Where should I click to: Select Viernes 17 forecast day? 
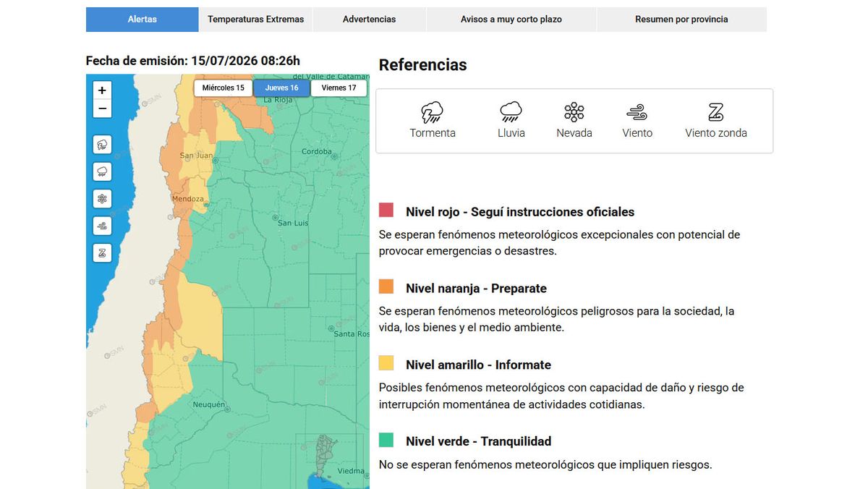click(x=339, y=88)
